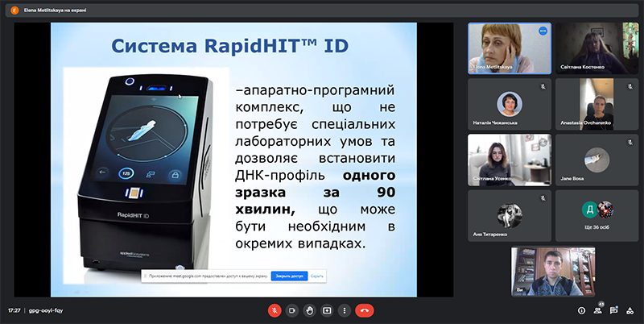
Task: Leave the call with red hang-up button
Action: tap(365, 310)
